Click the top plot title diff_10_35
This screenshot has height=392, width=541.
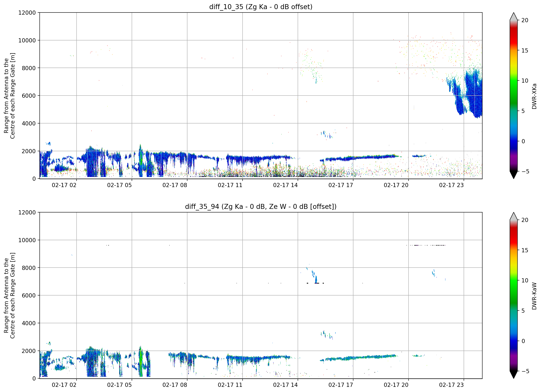(261, 7)
